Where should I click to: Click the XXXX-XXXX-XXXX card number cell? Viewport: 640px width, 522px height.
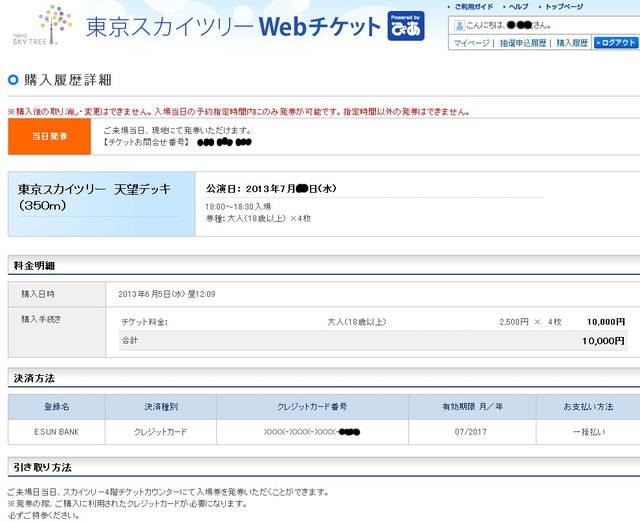coord(312,432)
